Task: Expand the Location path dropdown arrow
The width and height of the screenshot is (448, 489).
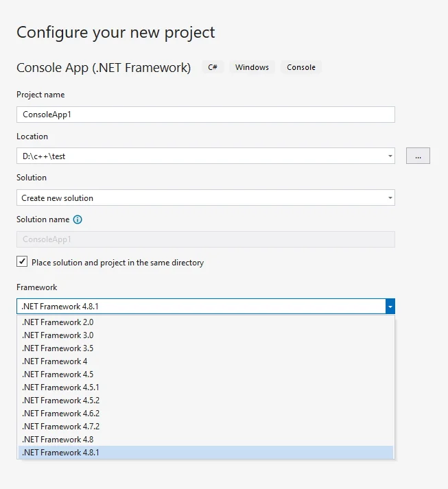Action: click(x=390, y=156)
